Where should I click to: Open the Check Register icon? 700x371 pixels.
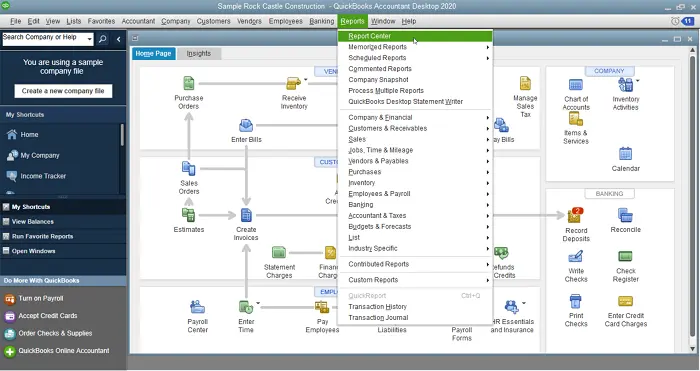tap(625, 257)
